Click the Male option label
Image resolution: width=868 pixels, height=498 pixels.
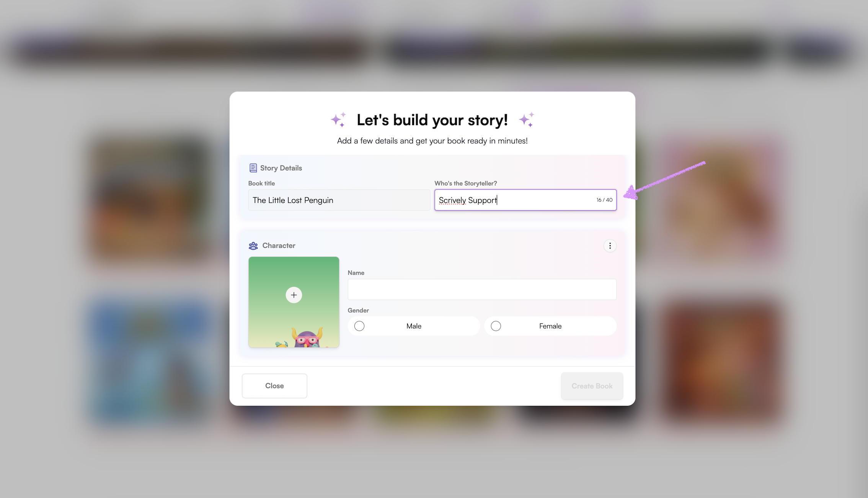[414, 326]
